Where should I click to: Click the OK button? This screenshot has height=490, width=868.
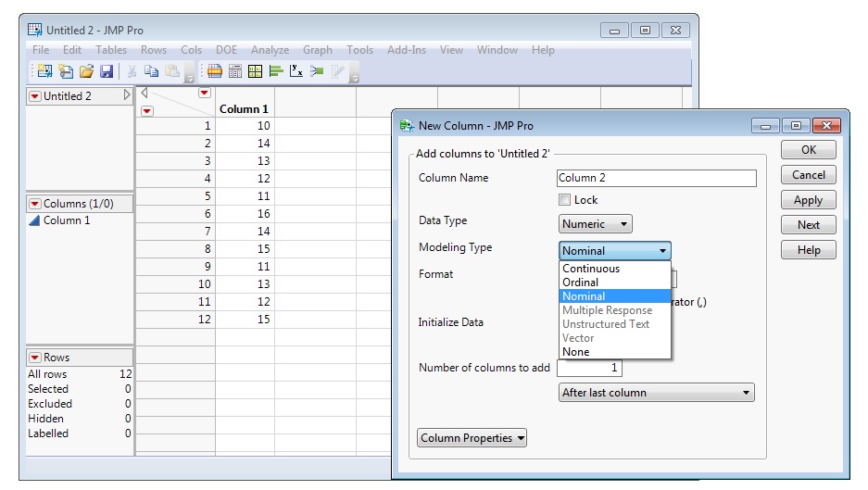(x=808, y=149)
